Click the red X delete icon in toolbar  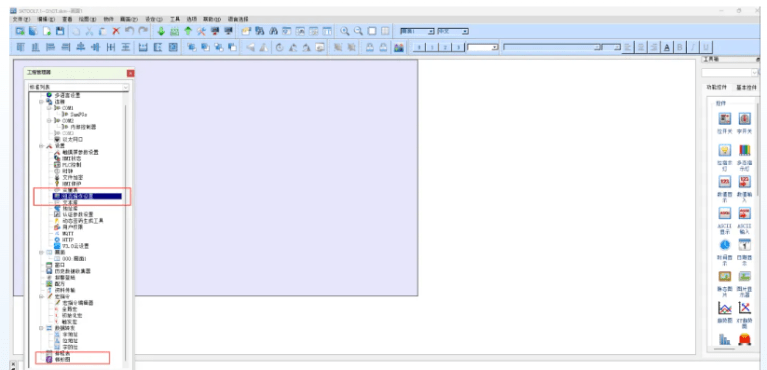[116, 31]
